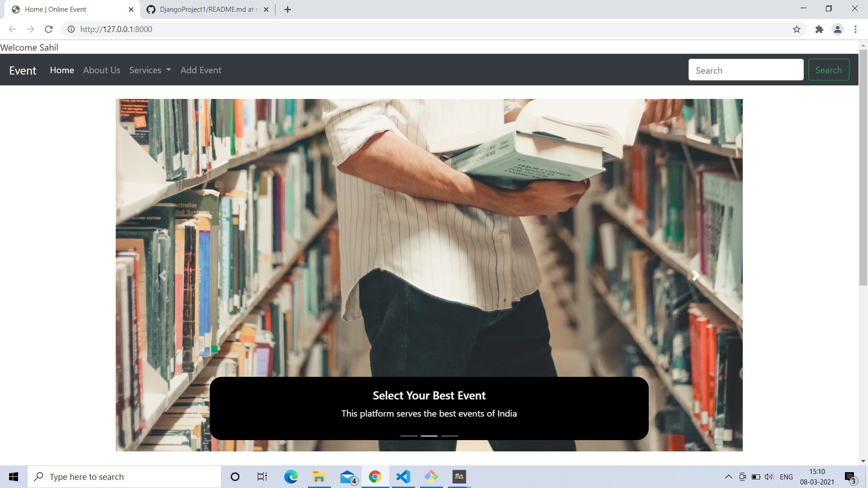Open Visual Studio Code from taskbar
This screenshot has width=868, height=488.
pos(403,477)
